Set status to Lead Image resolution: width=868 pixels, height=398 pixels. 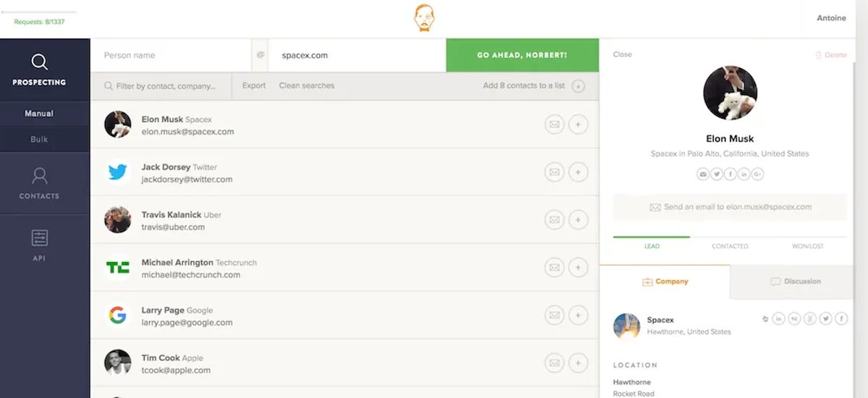coord(652,246)
